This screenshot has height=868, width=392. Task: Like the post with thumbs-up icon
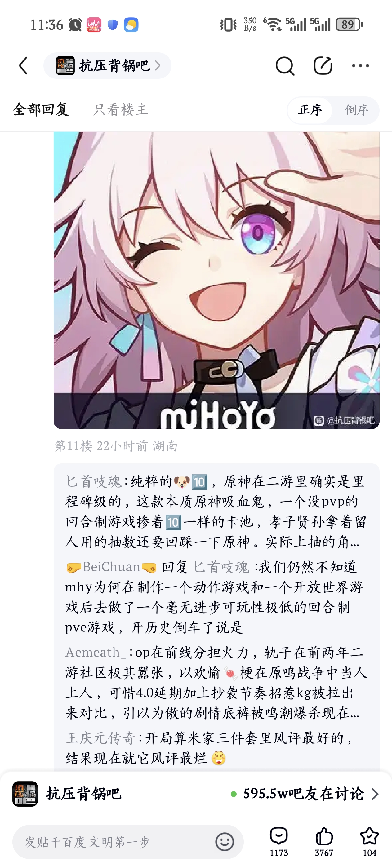click(324, 841)
